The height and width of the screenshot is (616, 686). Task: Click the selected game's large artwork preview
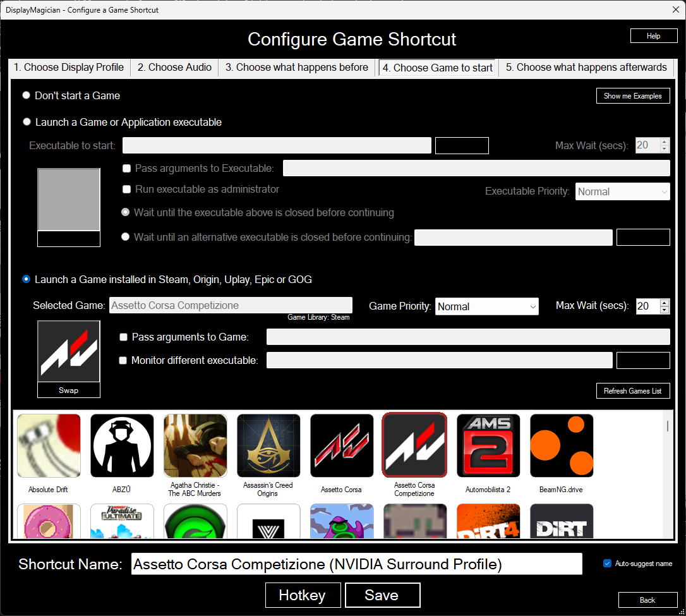pos(69,351)
